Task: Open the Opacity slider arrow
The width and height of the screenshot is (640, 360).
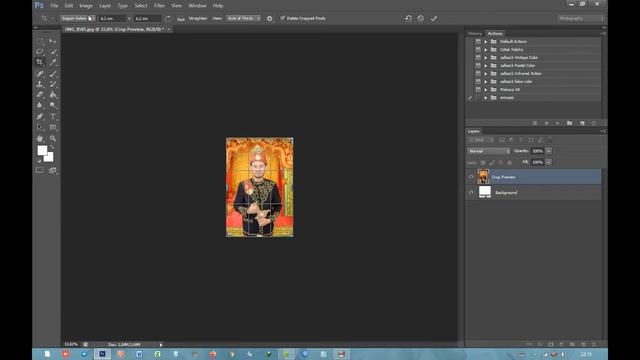Action: [549, 151]
